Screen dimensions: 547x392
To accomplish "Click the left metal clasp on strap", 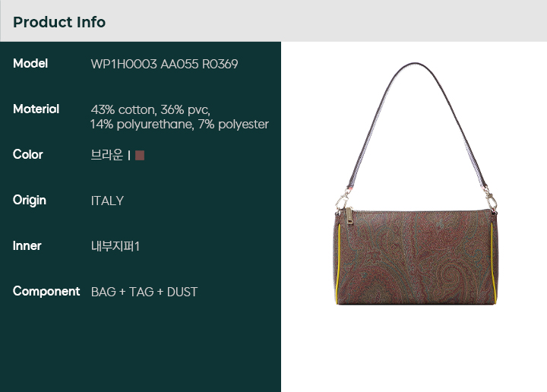I will coord(342,200).
